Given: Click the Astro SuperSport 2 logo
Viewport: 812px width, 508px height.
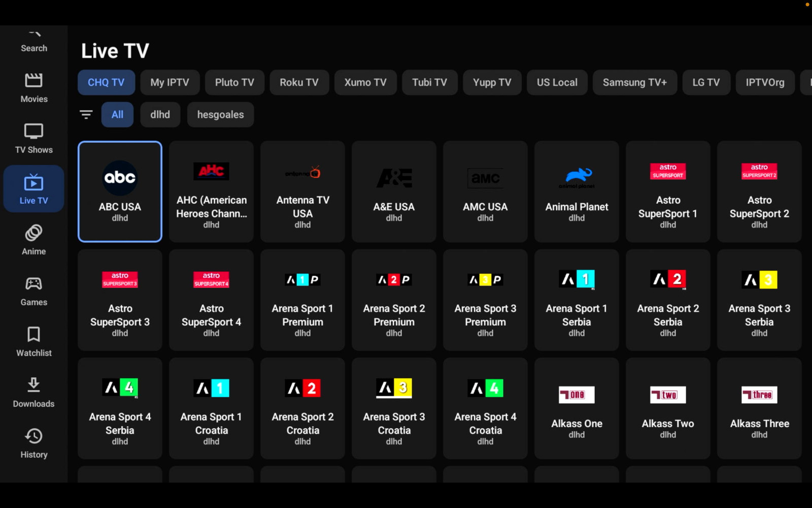Looking at the screenshot, I should pos(759,171).
